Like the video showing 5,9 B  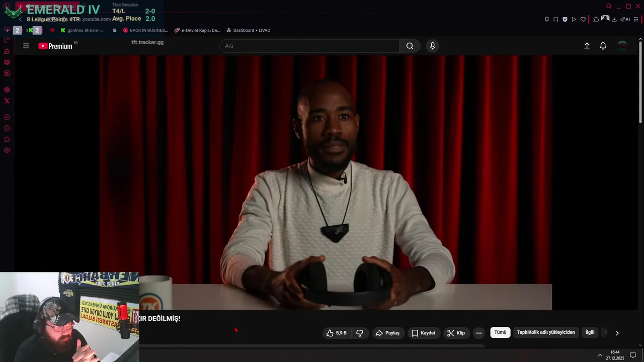tap(336, 333)
